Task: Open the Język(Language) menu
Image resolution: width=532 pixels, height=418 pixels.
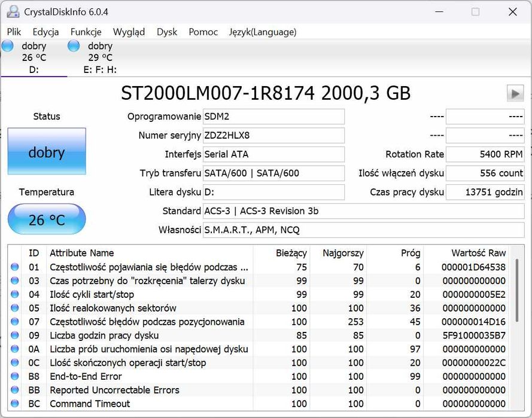Action: point(263,32)
